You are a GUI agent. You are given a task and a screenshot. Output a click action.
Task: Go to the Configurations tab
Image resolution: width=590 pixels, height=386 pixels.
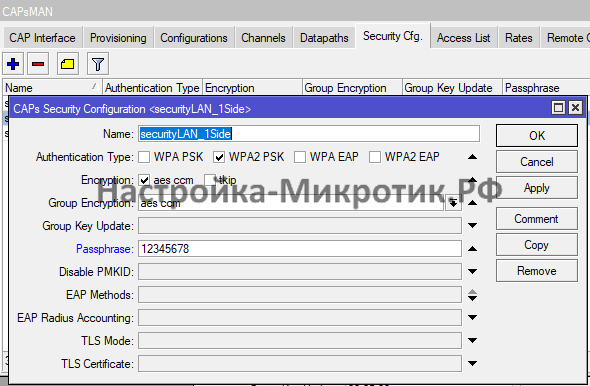pyautogui.click(x=194, y=38)
